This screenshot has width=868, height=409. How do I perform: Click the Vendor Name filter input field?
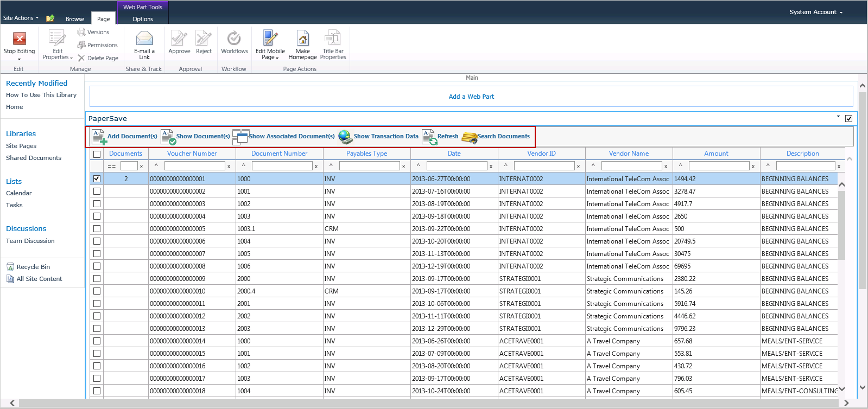pyautogui.click(x=631, y=166)
